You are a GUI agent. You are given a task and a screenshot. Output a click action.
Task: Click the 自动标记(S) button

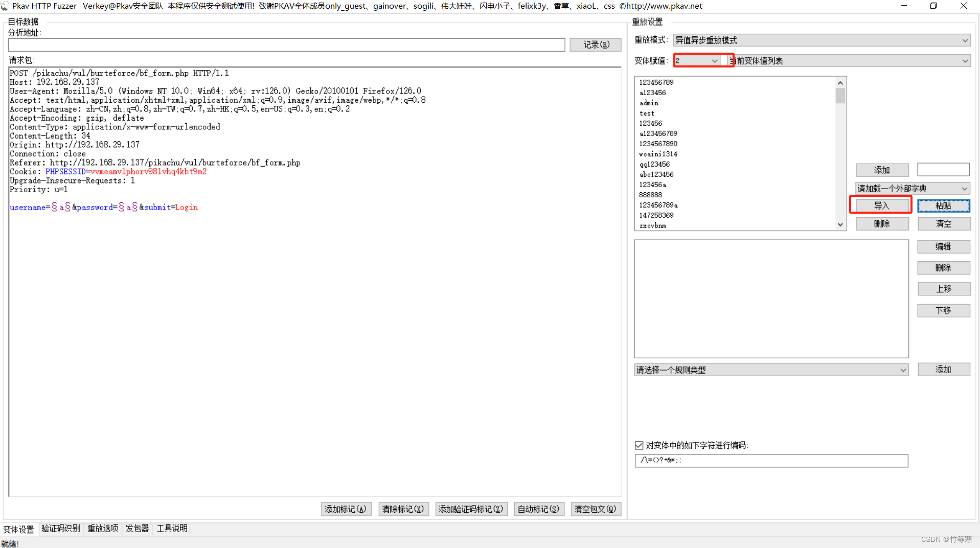point(539,509)
